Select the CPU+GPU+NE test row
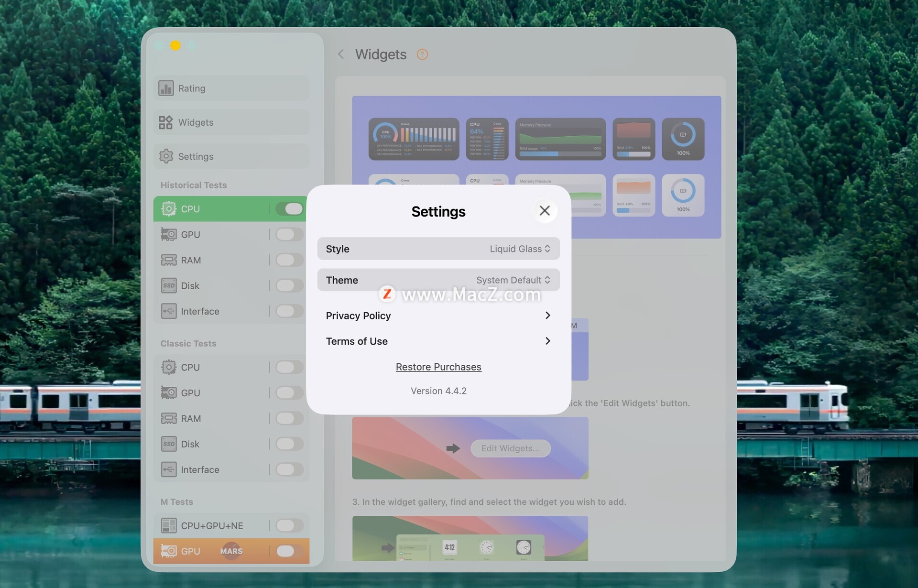This screenshot has height=588, width=918. (x=231, y=525)
